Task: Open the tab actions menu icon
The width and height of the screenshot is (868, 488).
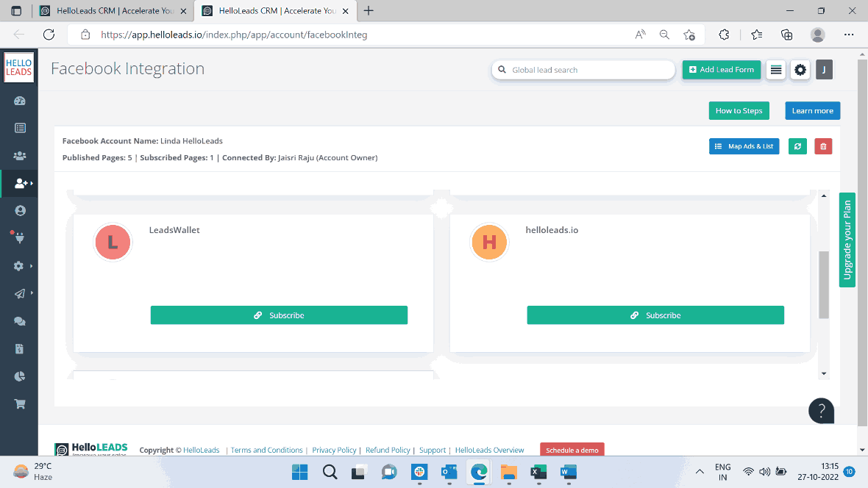Action: (16, 10)
